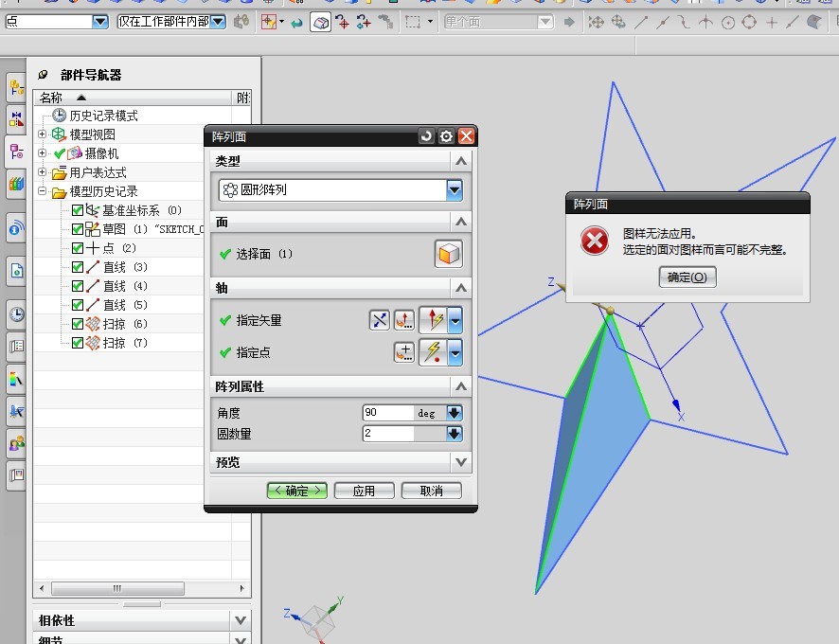This screenshot has width=839, height=644.
Task: Open the point dialog icon beside 指定点
Action: pos(404,352)
